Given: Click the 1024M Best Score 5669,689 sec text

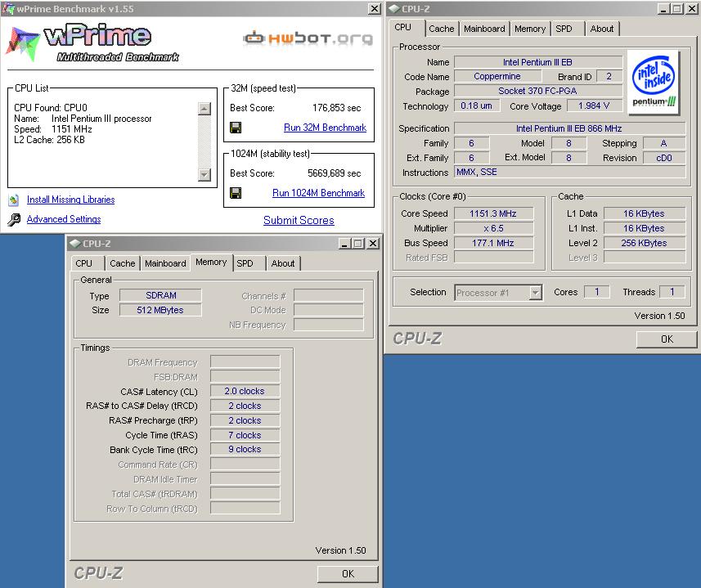Looking at the screenshot, I should pos(334,173).
